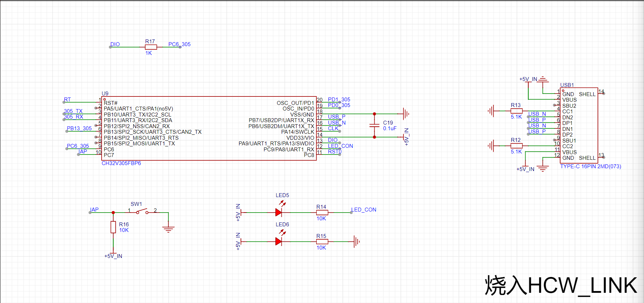Select the 305_RX net label

[x=74, y=117]
